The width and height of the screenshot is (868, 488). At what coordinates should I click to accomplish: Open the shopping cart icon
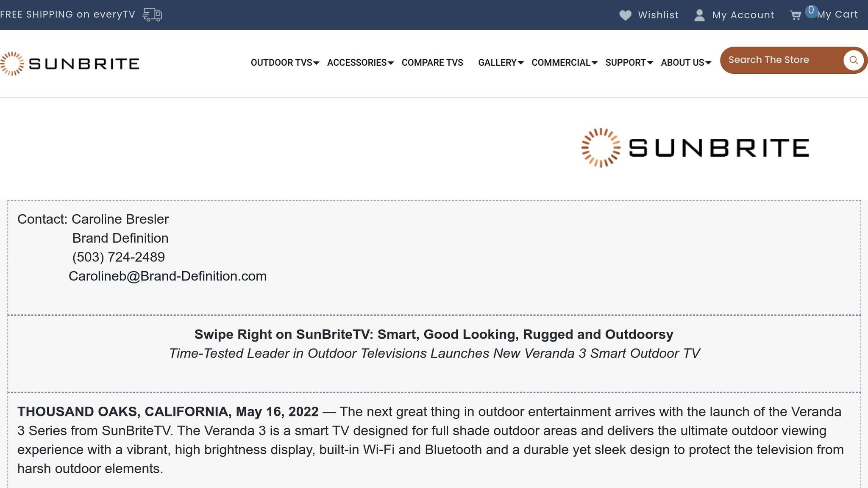coord(796,15)
